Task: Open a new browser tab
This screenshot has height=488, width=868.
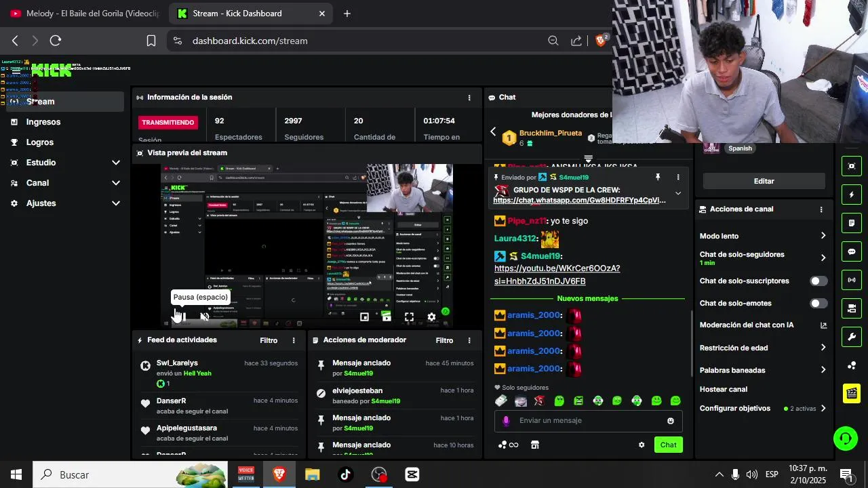Action: [347, 14]
